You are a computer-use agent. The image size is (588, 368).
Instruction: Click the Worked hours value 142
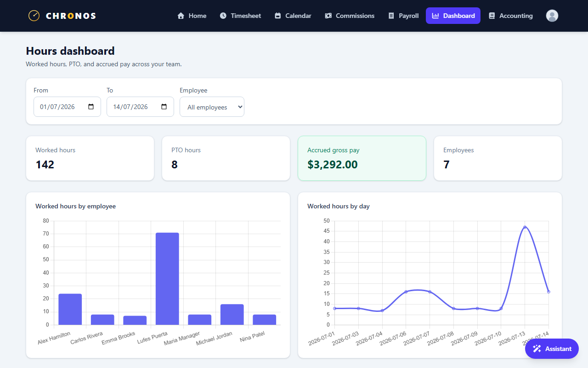(x=45, y=165)
